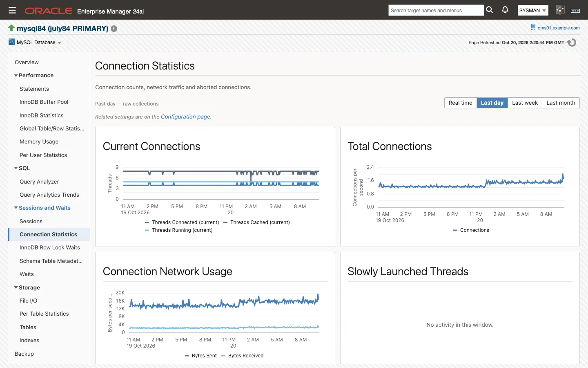This screenshot has height=368, width=588.
Task: Toggle the Threads Running (current) legend series
Action: (178, 230)
